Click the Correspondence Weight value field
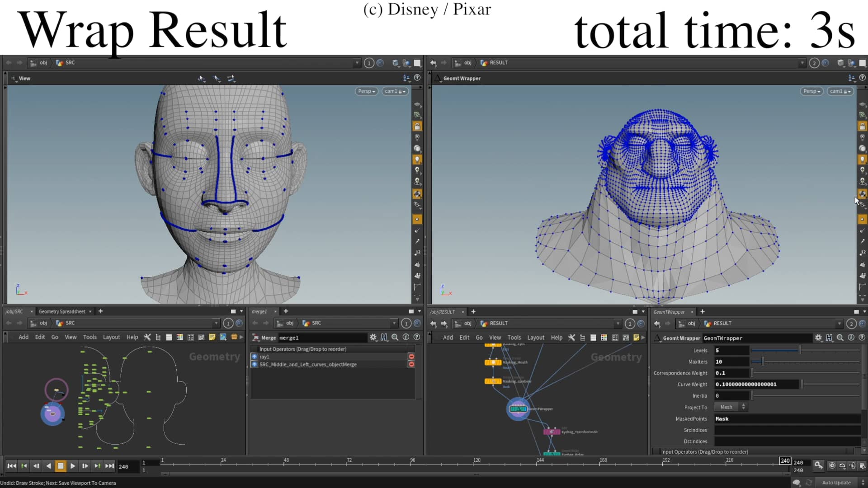 tap(731, 373)
